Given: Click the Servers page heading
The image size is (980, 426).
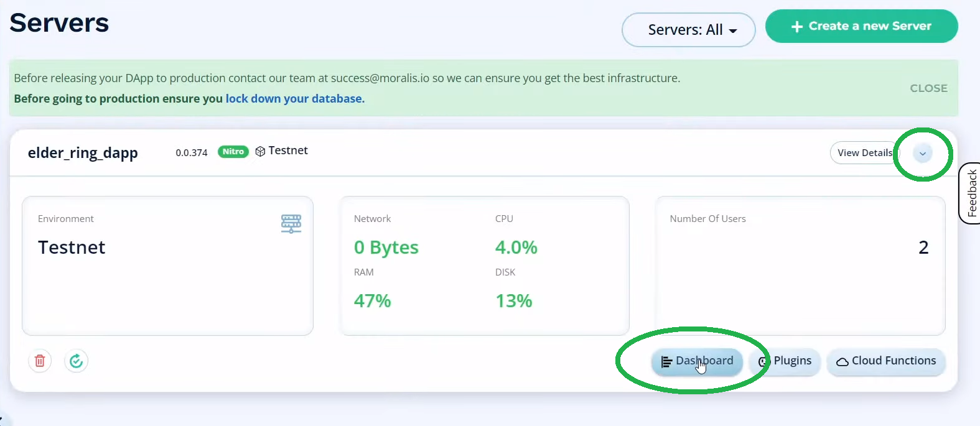Looking at the screenshot, I should click(x=59, y=23).
